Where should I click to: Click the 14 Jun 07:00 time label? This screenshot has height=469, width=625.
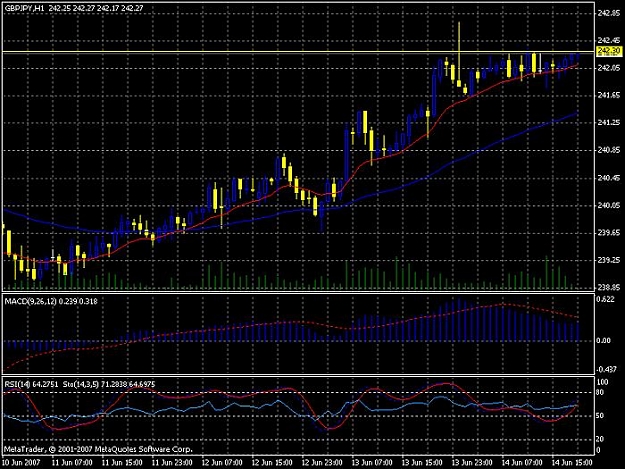coord(522,463)
